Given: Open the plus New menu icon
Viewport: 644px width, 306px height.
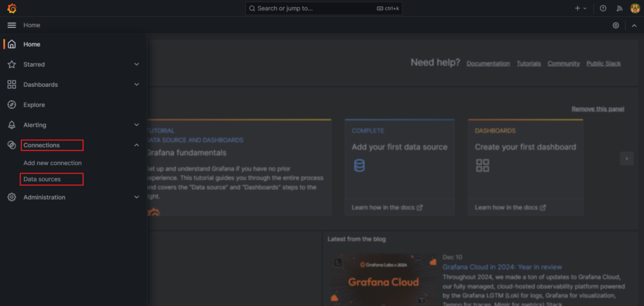Looking at the screenshot, I should click(577, 8).
